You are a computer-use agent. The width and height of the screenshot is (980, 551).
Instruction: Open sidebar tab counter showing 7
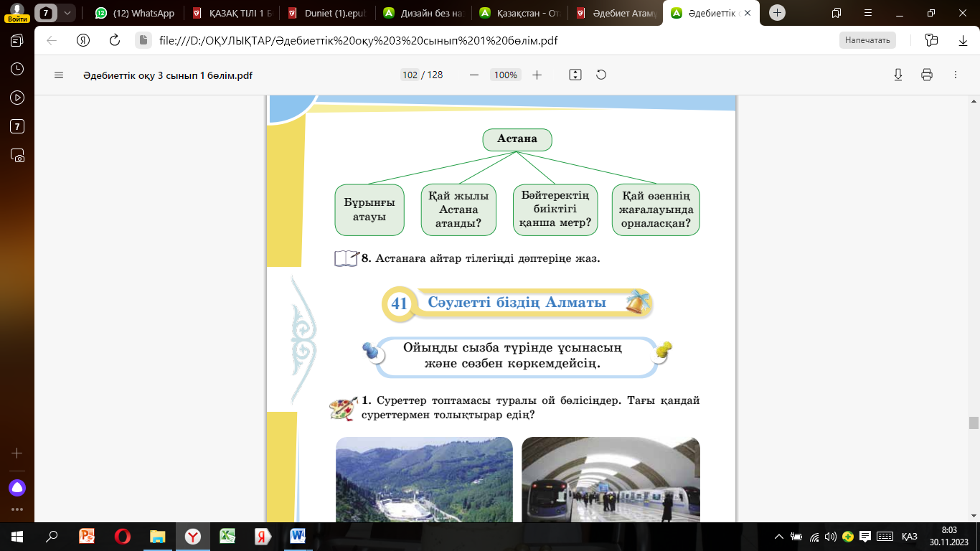[x=17, y=127]
